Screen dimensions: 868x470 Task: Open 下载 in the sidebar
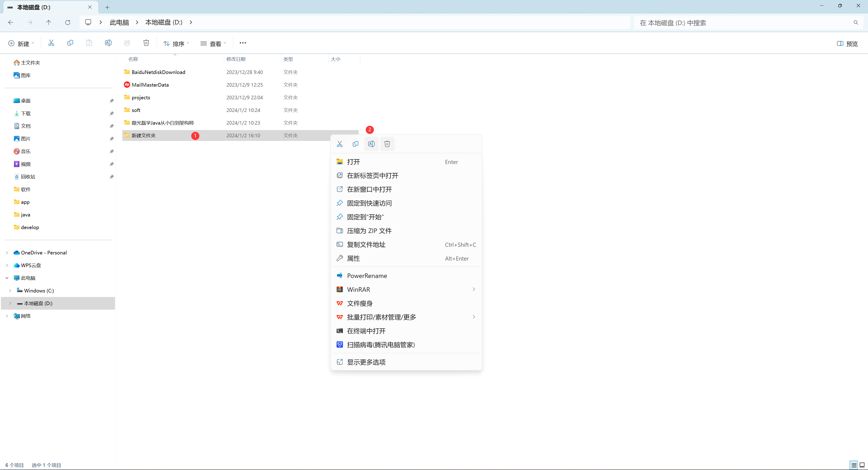[22, 113]
